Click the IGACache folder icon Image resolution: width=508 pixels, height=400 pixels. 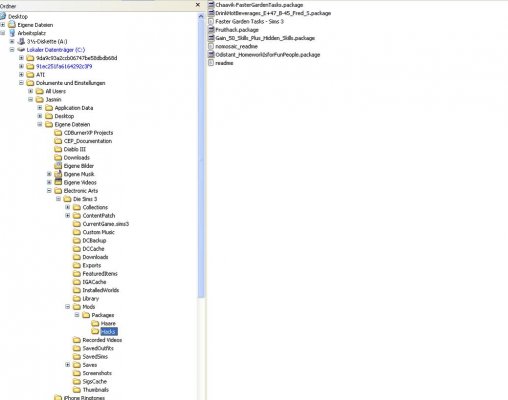tap(77, 282)
